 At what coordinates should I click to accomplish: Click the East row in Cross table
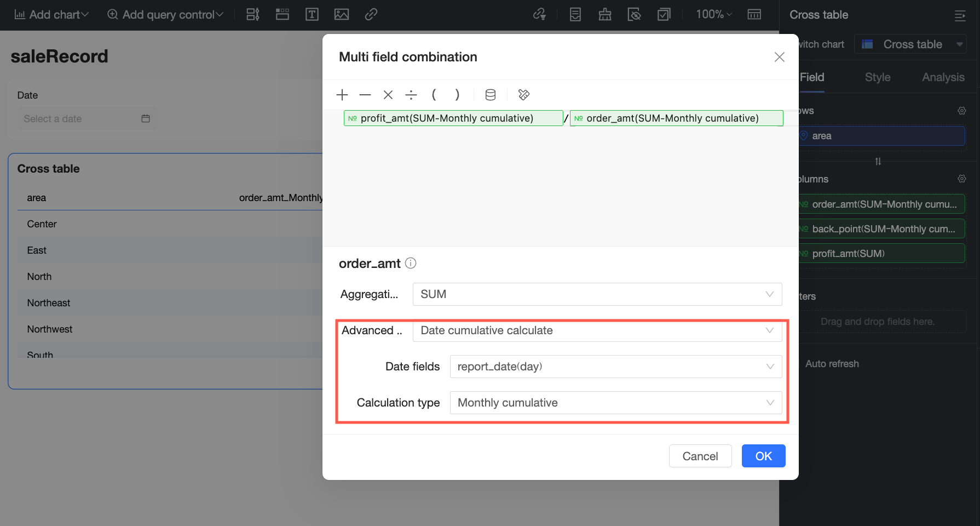tap(170, 250)
